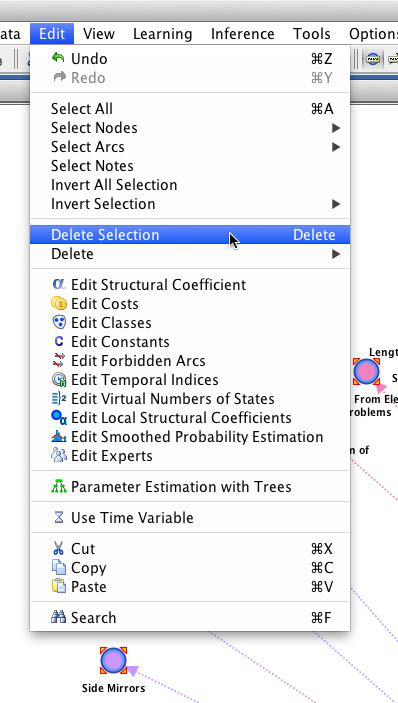Choose Edit Forbidden Arcs entry
Image resolution: width=398 pixels, height=703 pixels.
(x=190, y=360)
